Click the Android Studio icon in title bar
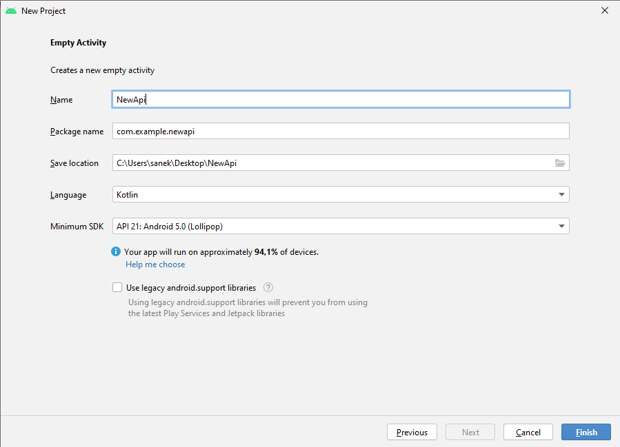This screenshot has width=620, height=447. tap(10, 10)
